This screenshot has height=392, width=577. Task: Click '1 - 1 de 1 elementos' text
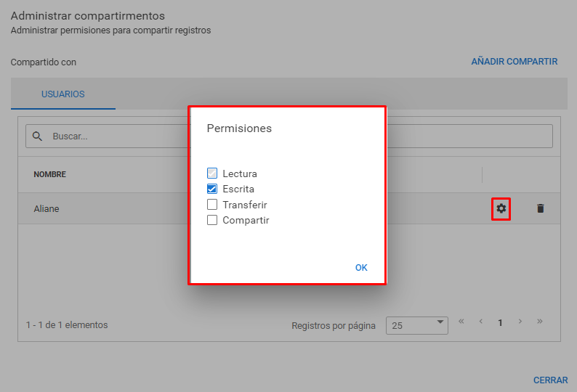67,325
